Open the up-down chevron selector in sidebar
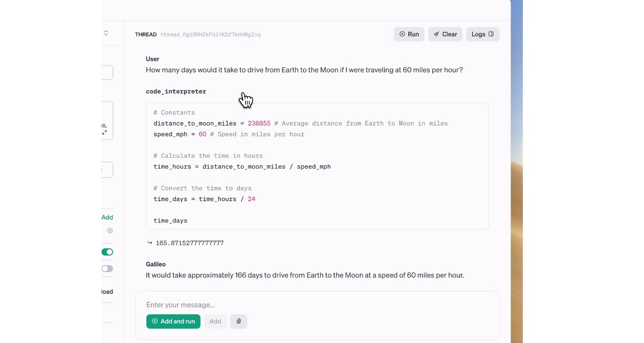The image size is (644, 343). pyautogui.click(x=106, y=33)
